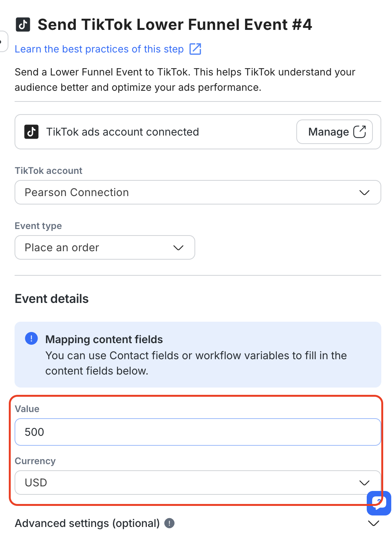The image size is (392, 553).
Task: Click the blue info icon in the Mapping content fields box
Action: click(x=31, y=339)
